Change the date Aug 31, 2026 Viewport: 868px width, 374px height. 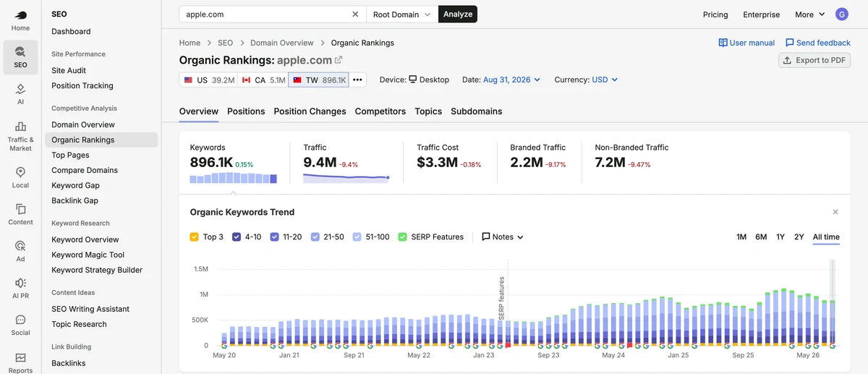click(511, 80)
